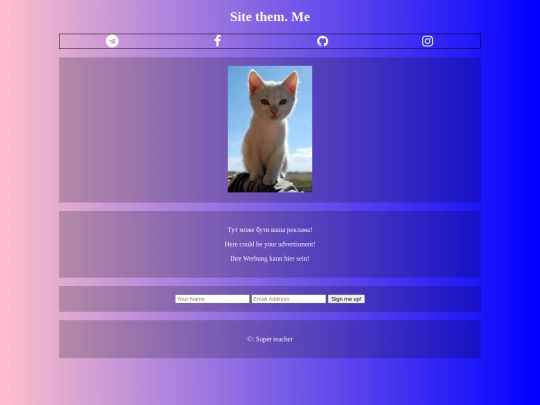
Task: Open the Instagram social icon
Action: (427, 41)
